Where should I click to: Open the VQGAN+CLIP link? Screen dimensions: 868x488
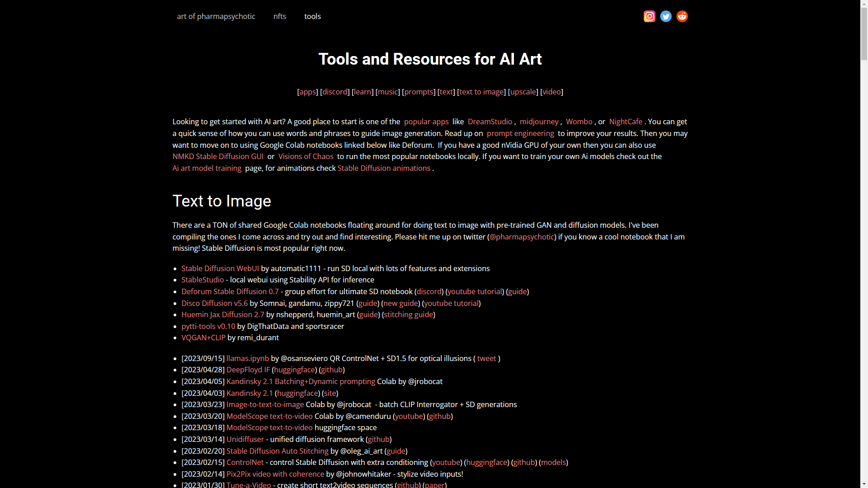coord(203,338)
